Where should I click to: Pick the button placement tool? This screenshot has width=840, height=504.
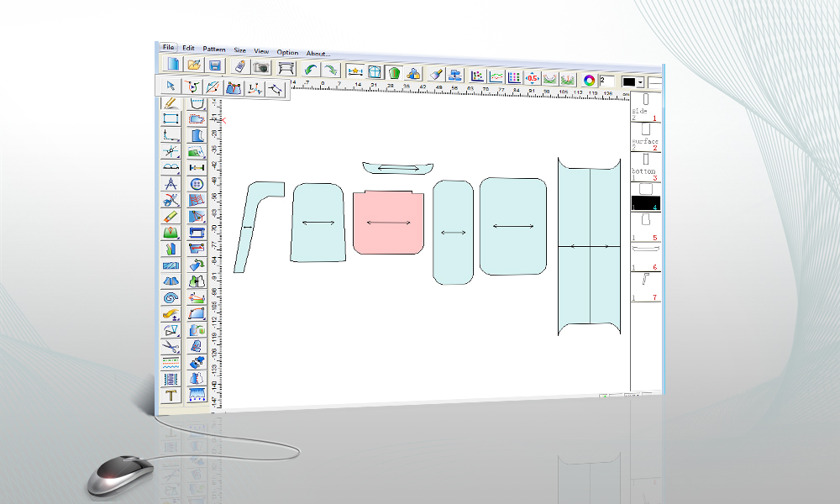tap(197, 184)
